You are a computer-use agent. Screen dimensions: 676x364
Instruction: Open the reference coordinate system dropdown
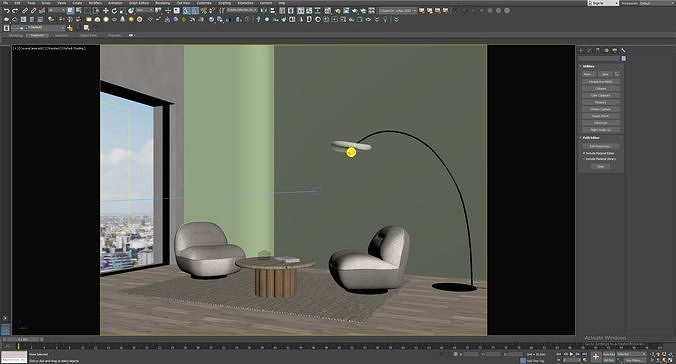pos(145,10)
